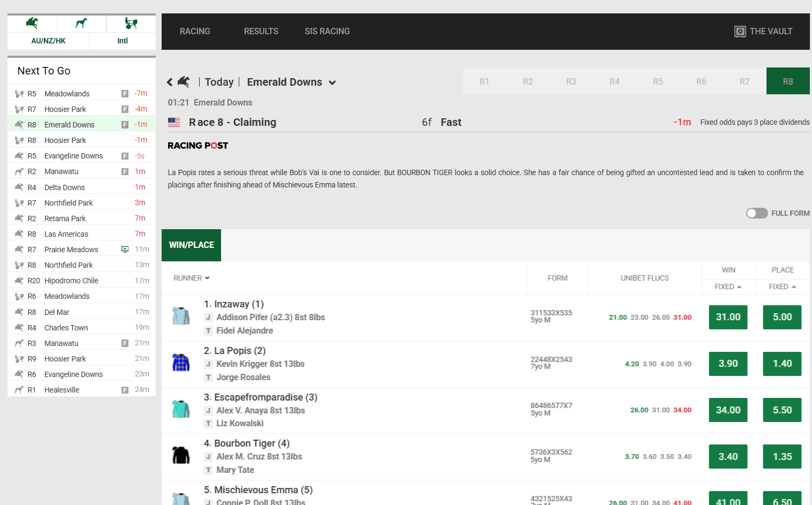Open Meadowlands R5 in Next To Go
The height and width of the screenshot is (505, 812).
pyautogui.click(x=81, y=94)
